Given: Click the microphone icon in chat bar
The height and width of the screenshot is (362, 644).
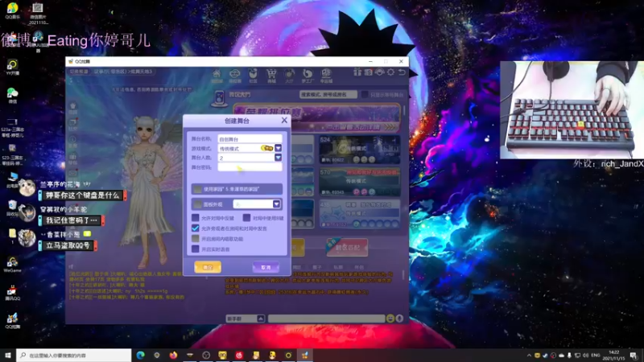Looking at the screenshot, I should pos(399,319).
